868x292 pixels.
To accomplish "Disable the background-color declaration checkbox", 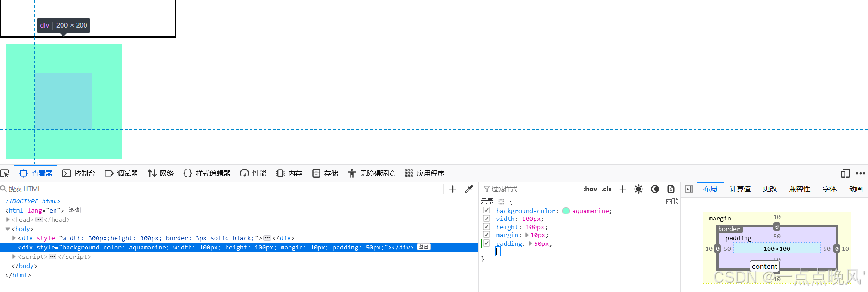I will pyautogui.click(x=486, y=210).
